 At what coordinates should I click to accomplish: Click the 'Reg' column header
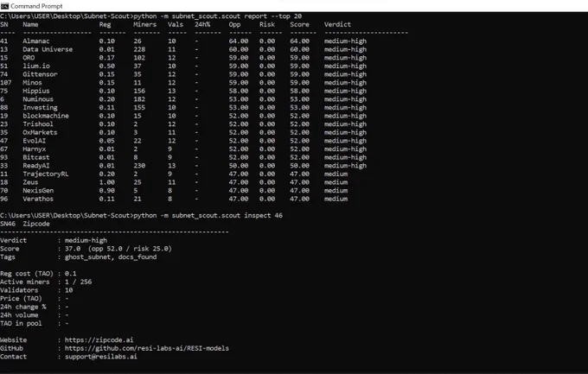tap(105, 24)
